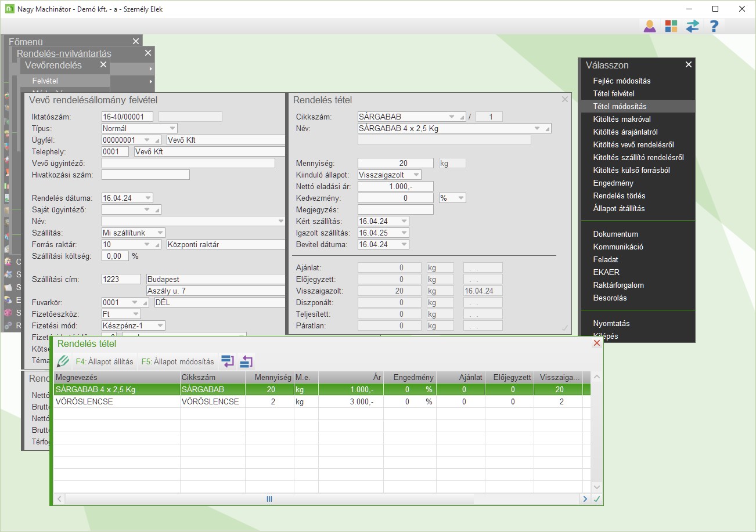Choose Nyomtatás in the Válasszon menu
The image size is (756, 532).
(611, 323)
